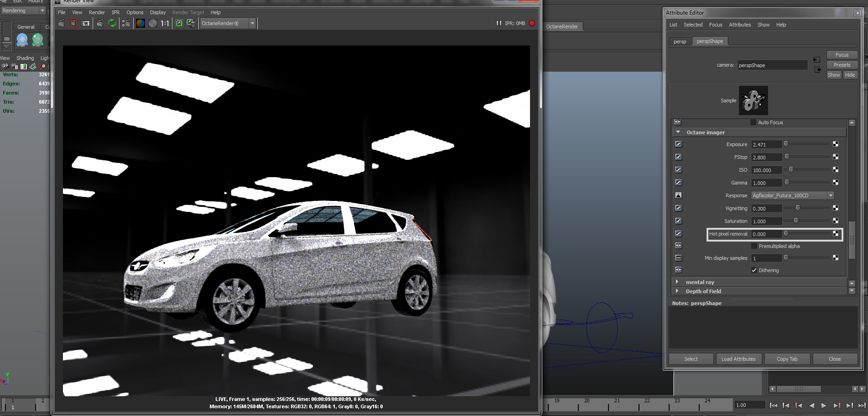Open the Response film preset dropdown
The height and width of the screenshot is (416, 868).
click(793, 195)
